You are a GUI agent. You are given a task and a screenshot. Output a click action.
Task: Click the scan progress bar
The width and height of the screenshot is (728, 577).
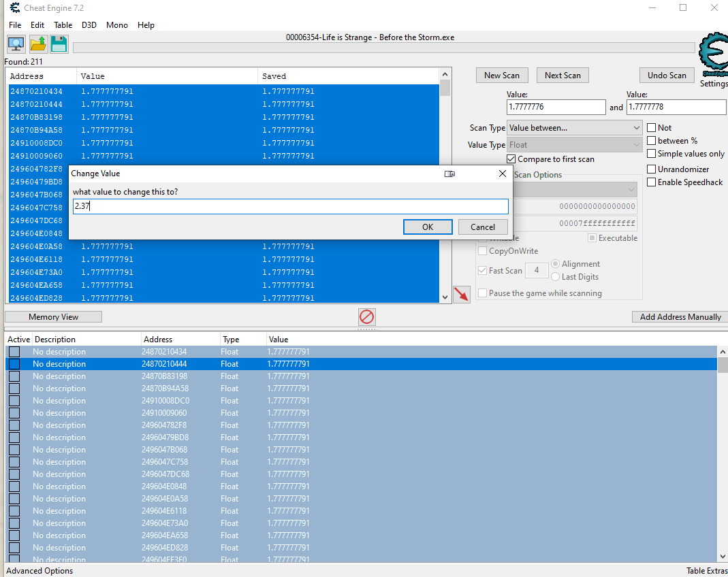coord(384,48)
